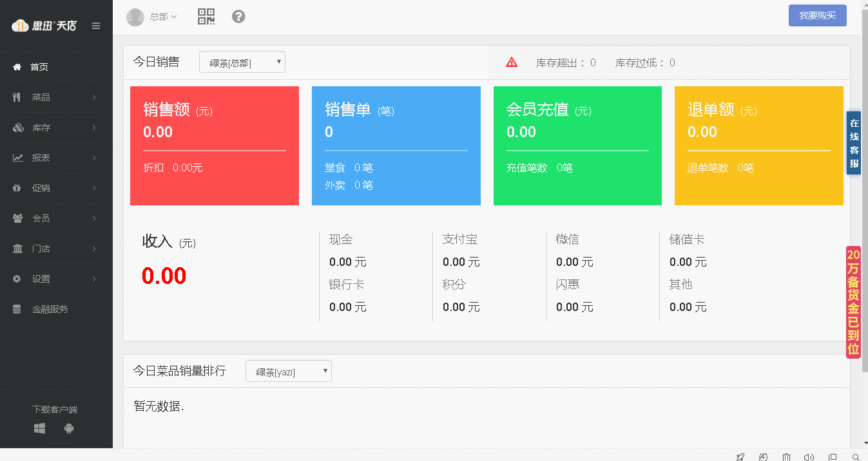
Task: Click the user avatar picture
Action: (x=135, y=17)
